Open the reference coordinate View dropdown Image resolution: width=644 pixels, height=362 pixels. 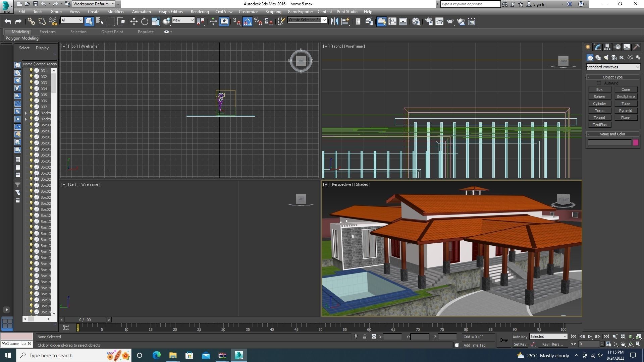point(183,20)
